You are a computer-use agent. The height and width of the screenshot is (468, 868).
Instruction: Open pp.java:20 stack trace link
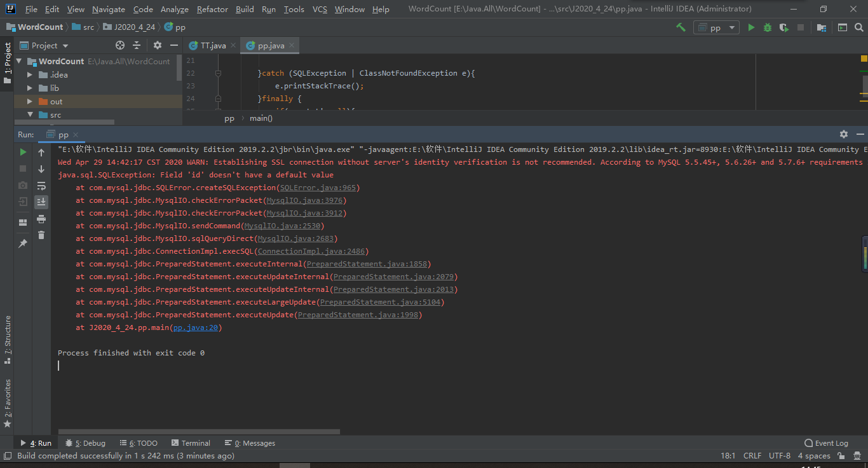(x=196, y=327)
